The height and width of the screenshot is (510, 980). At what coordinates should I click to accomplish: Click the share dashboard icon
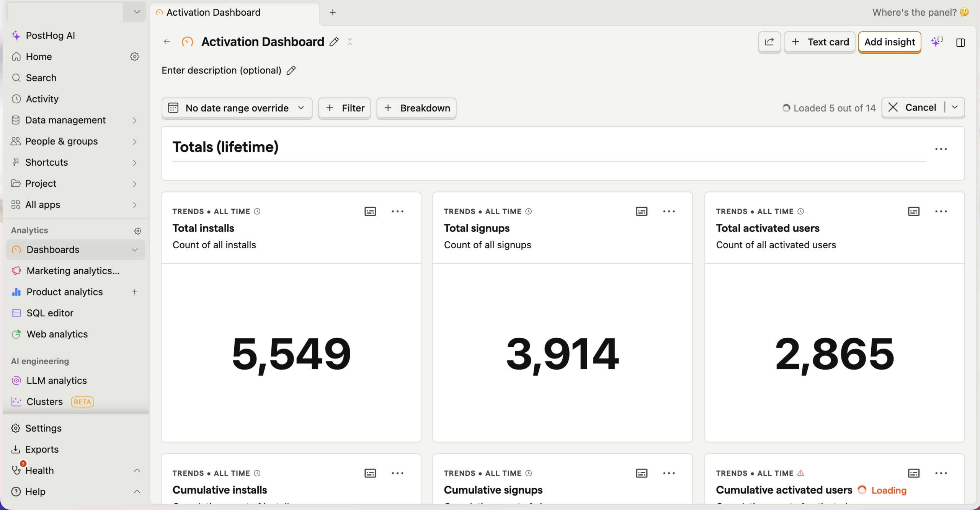coord(769,42)
